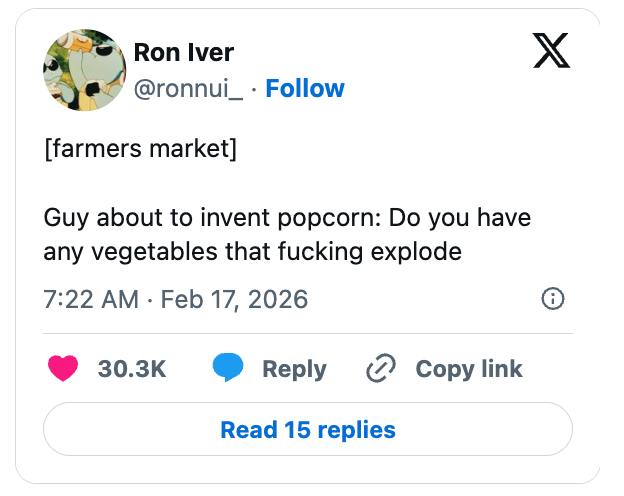Open the Read 15 replies button
Screen dimensions: 624x496
(308, 430)
